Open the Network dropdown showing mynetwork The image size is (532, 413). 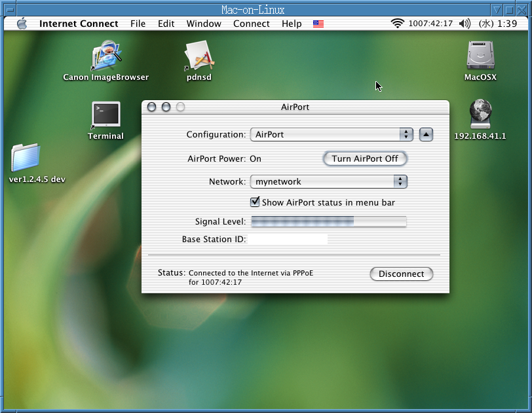[x=328, y=182]
